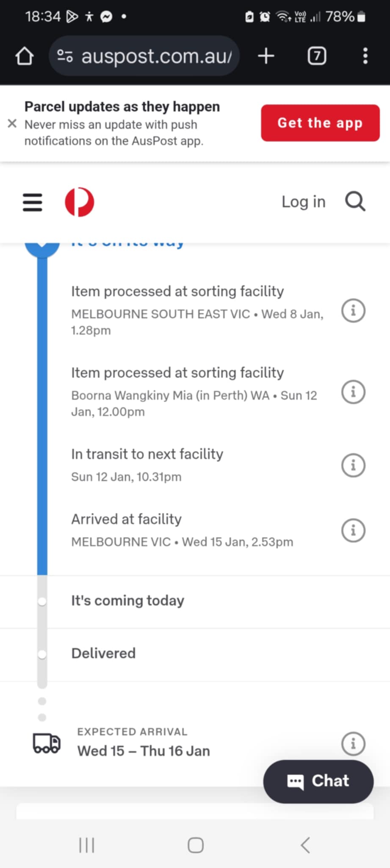The height and width of the screenshot is (868, 390).
Task: Open the site search magnifier
Action: coord(355,201)
